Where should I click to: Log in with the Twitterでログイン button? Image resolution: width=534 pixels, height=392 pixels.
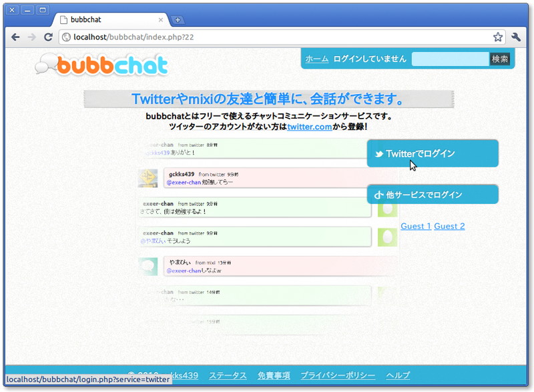click(433, 153)
